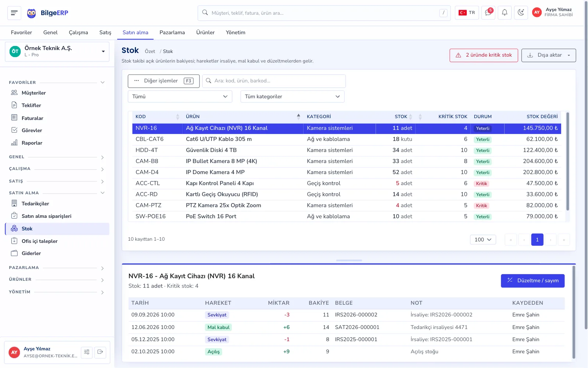
Task: Open the Diğer işlemler button
Action: pos(164,81)
